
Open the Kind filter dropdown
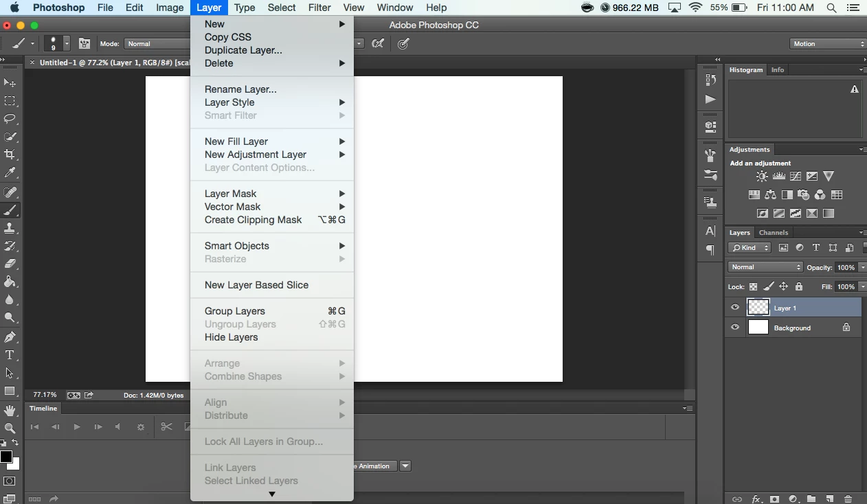tap(750, 248)
